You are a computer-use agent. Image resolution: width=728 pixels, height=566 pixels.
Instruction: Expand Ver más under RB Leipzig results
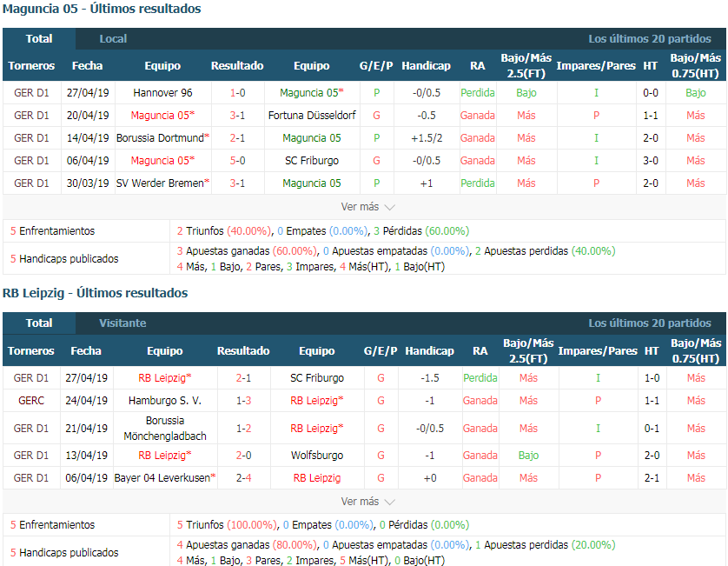coord(367,502)
